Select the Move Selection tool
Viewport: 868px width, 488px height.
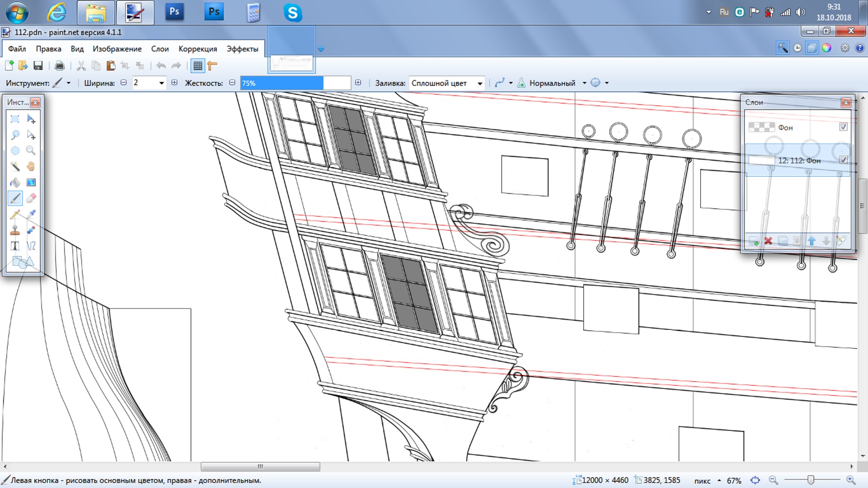pos(31,135)
